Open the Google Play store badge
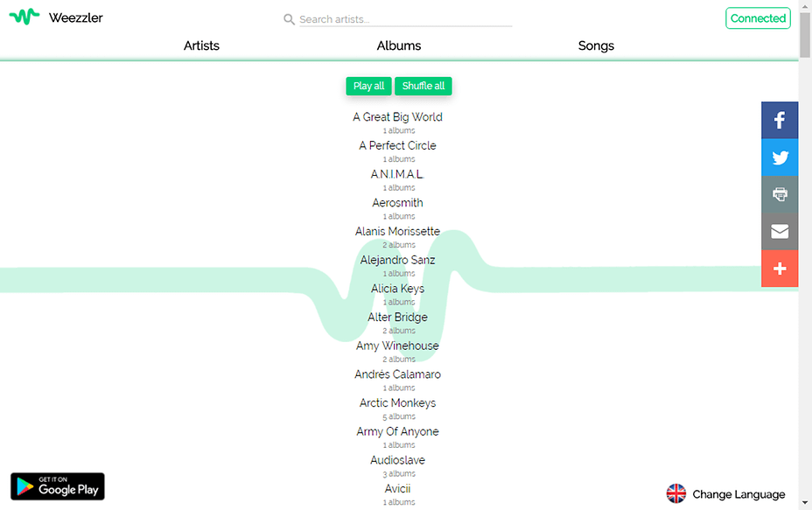The width and height of the screenshot is (812, 510). coord(58,486)
